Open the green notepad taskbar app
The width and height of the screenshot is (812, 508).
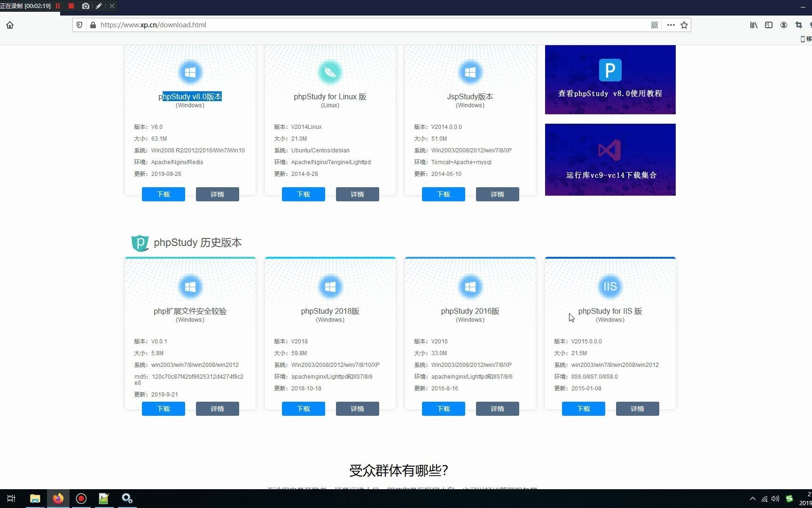point(104,499)
